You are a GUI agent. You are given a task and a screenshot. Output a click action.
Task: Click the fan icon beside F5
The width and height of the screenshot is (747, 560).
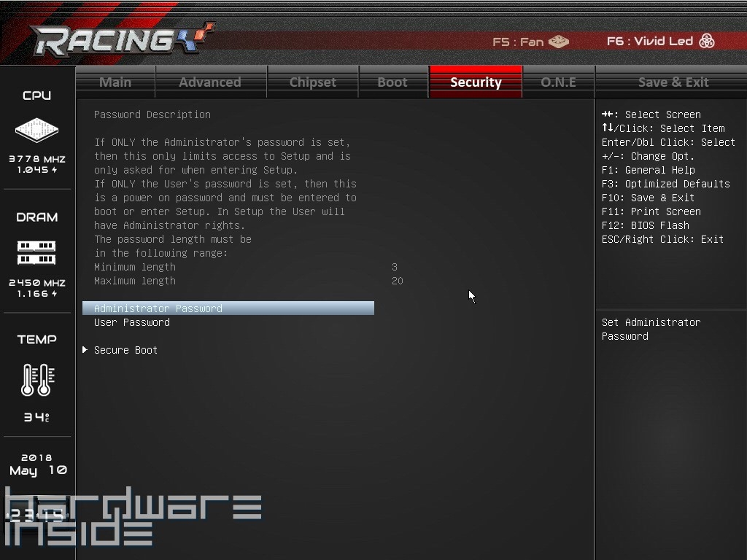click(x=559, y=42)
